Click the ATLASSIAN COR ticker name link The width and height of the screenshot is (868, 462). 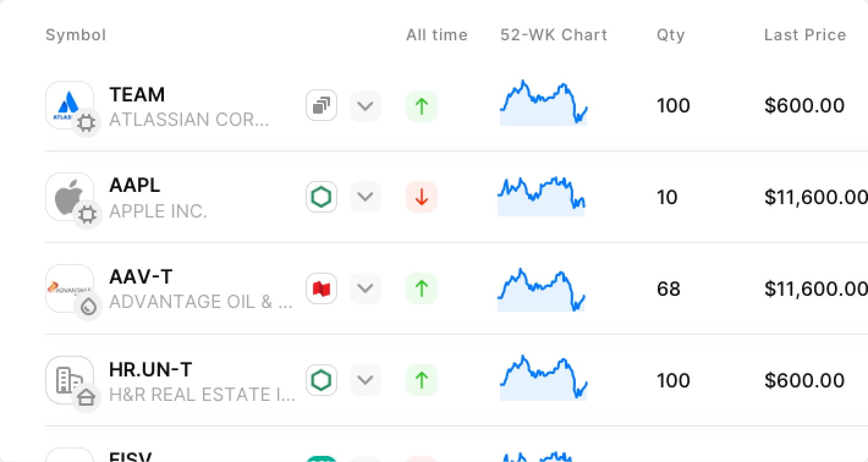(189, 120)
